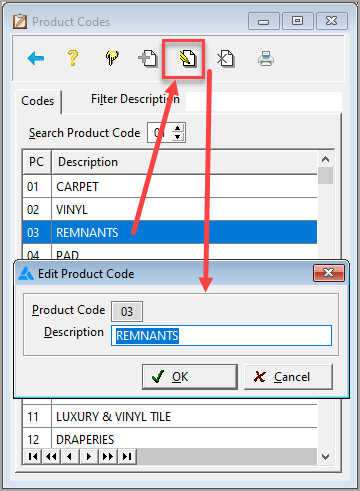Select the Codes tab
Screen dimensions: 360x491
click(37, 101)
